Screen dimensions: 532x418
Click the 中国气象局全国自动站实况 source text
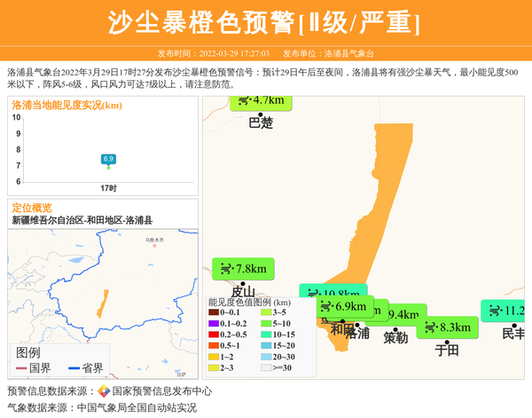tap(137, 408)
